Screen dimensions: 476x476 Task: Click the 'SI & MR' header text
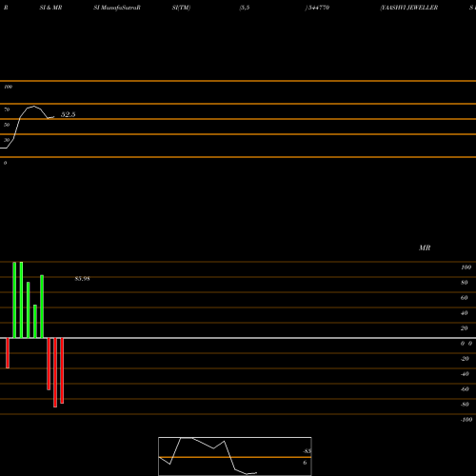coord(50,8)
